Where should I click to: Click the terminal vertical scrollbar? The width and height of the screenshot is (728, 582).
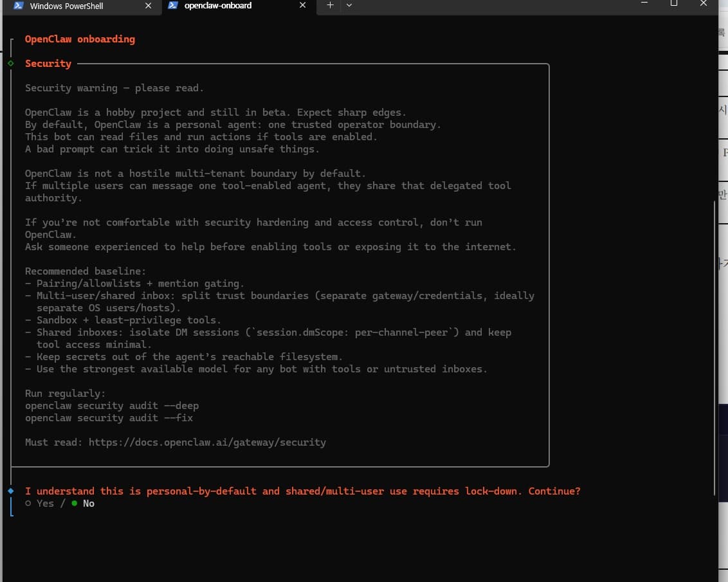[x=714, y=348]
